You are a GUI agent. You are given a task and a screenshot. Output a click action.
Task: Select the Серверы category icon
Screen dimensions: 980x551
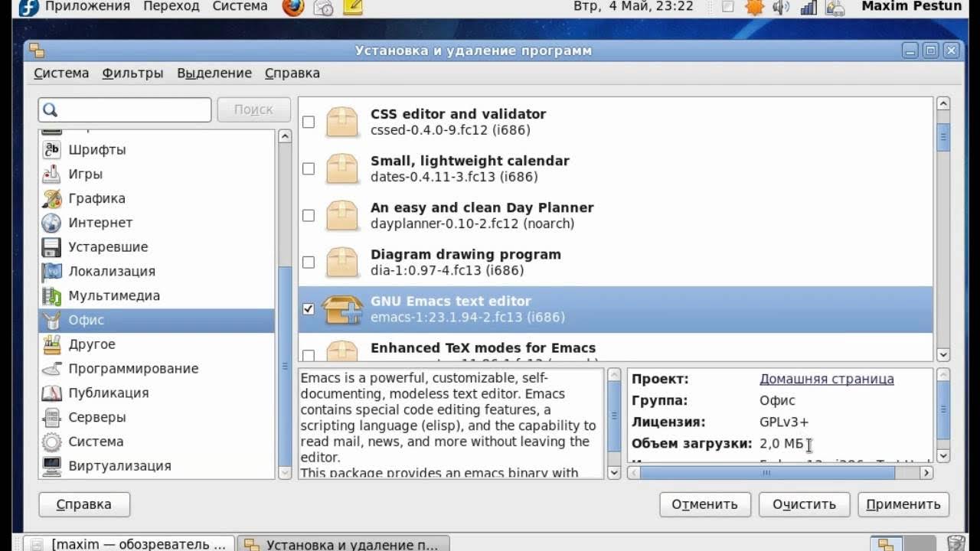[x=51, y=417]
